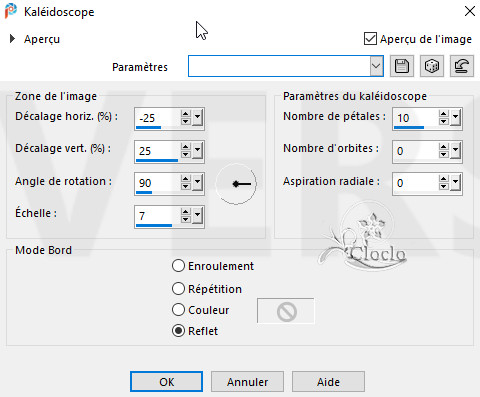Image resolution: width=480 pixels, height=397 pixels.
Task: Click the rotation angle dial control
Action: coord(236,184)
